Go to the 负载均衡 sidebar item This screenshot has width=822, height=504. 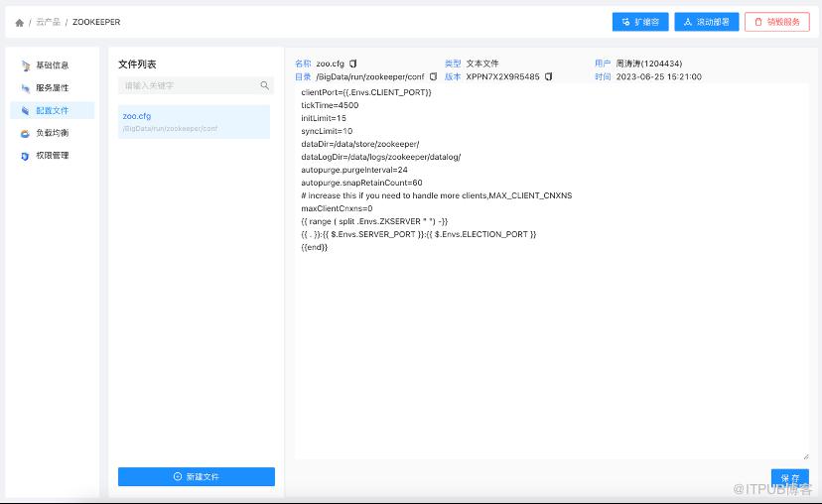click(52, 133)
